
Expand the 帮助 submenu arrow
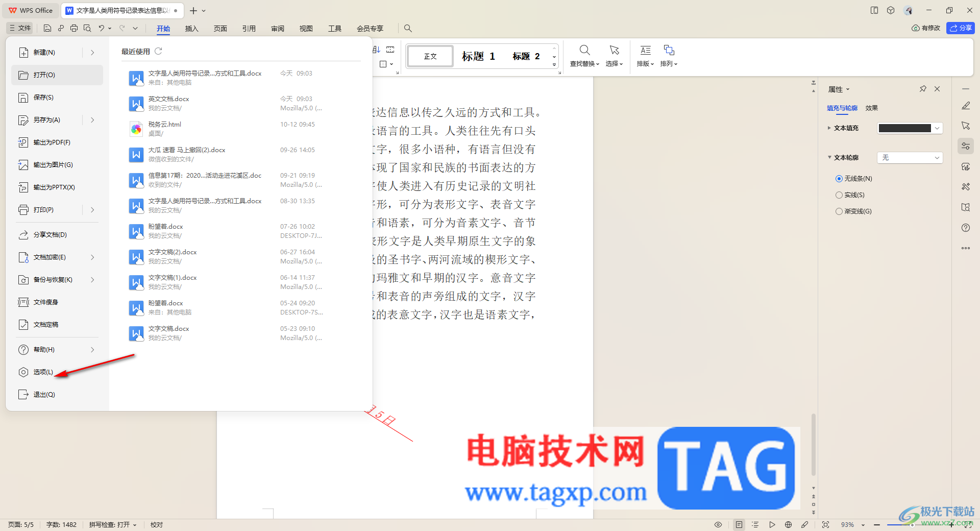[x=92, y=350]
